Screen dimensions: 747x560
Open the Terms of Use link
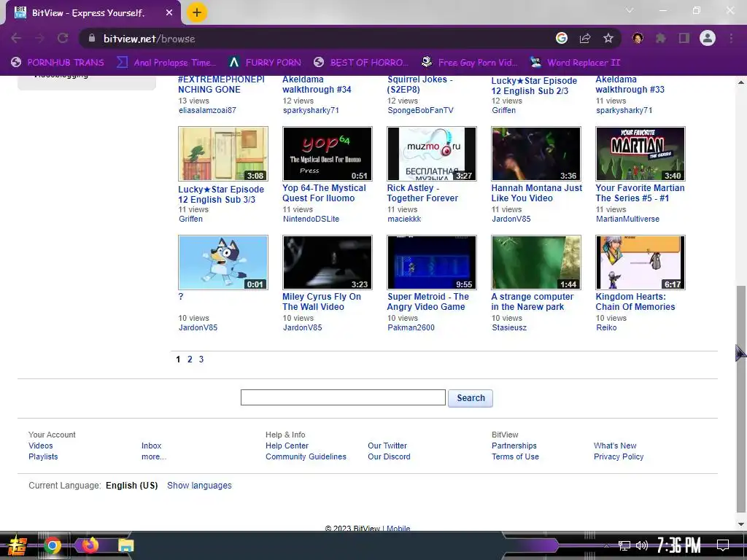click(515, 456)
